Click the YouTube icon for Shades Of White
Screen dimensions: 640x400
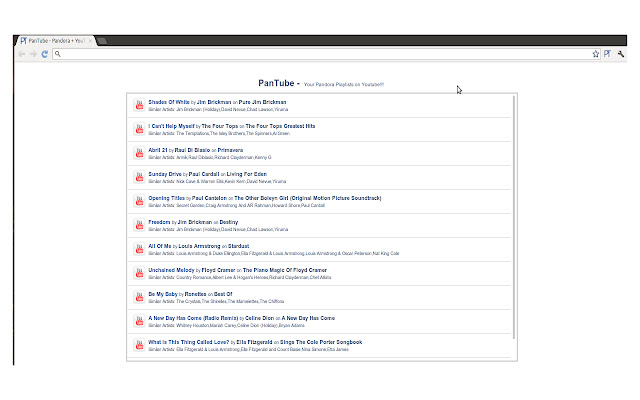point(139,105)
